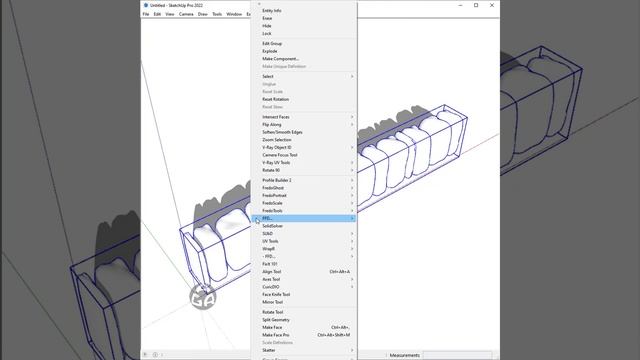
Task: Close the SketchUp window
Action: [492, 5]
